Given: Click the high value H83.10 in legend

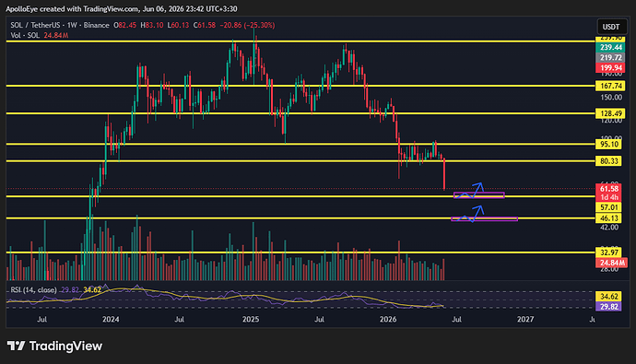Looking at the screenshot, I should (152, 25).
